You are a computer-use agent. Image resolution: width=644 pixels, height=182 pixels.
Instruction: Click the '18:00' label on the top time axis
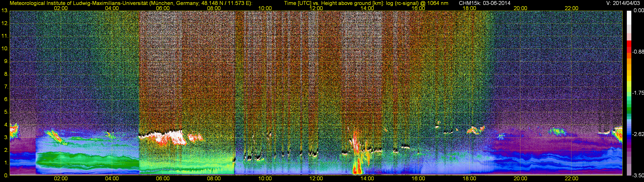[x=469, y=8]
